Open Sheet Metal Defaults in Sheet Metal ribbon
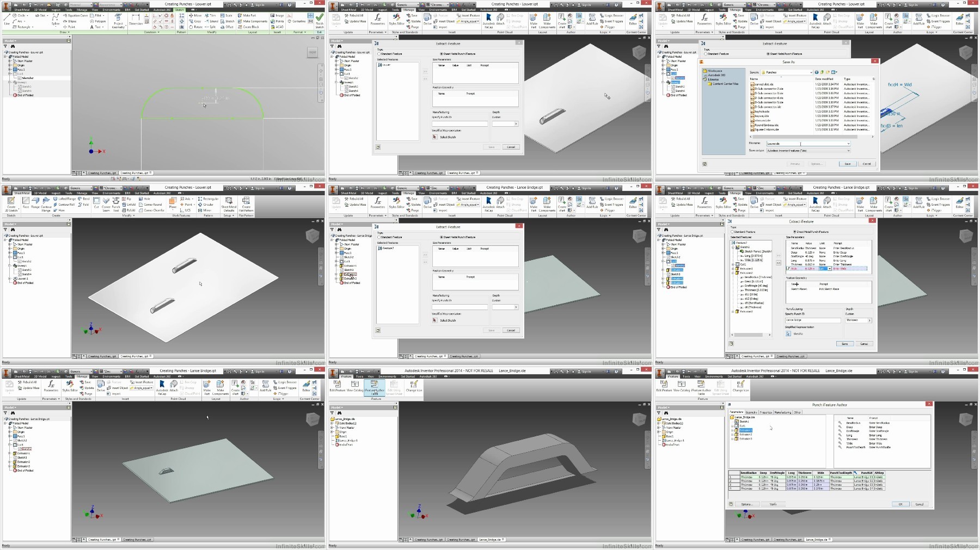Image resolution: width=980 pixels, height=550 pixels. pos(229,204)
